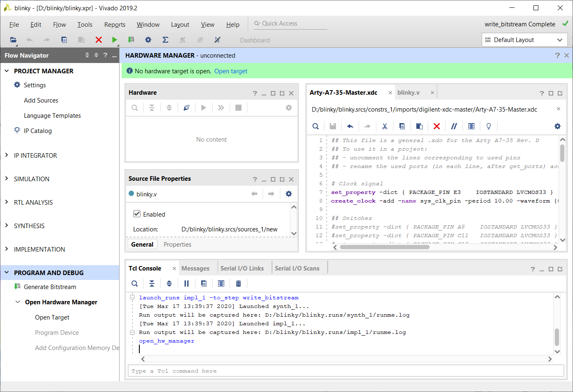573x392 pixels.
Task: Click the Quick Access search field
Action: coord(290,23)
